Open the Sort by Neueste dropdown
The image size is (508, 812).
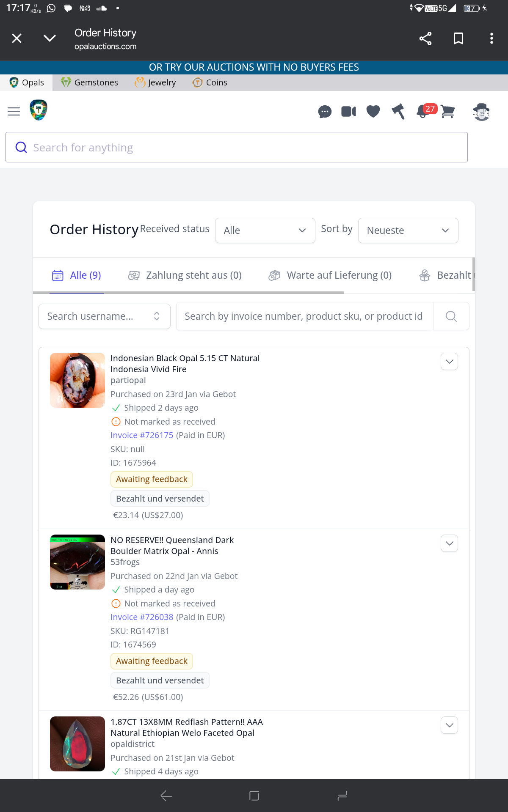pos(408,230)
